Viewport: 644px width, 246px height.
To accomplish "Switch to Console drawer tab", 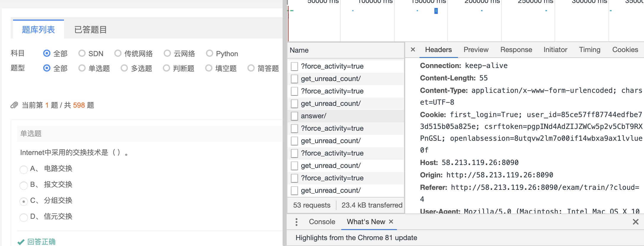I will (x=322, y=222).
